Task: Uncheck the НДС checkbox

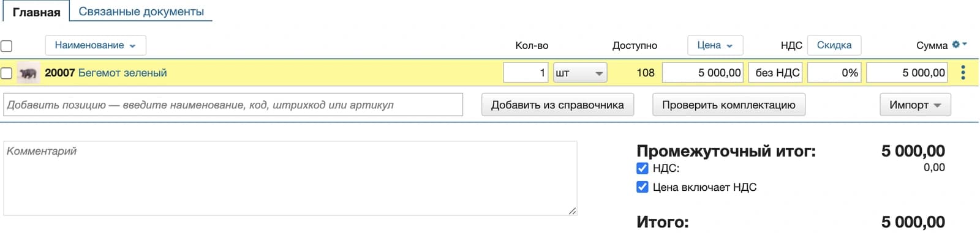Action: click(x=642, y=168)
